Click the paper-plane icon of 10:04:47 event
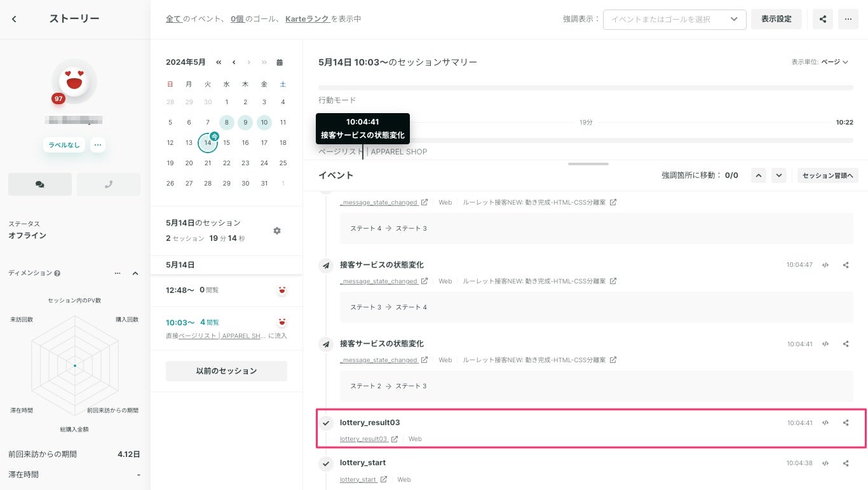The height and width of the screenshot is (490, 868). 326,266
